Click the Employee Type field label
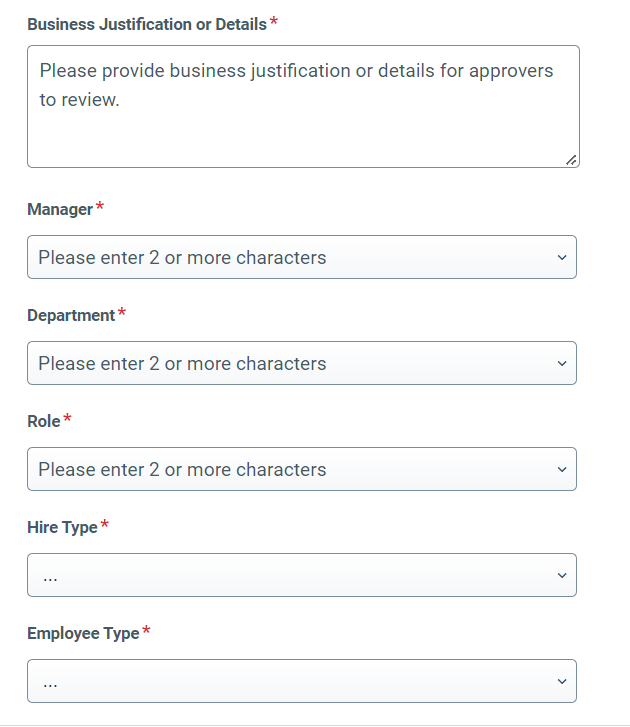The height and width of the screenshot is (727, 630). 83,634
